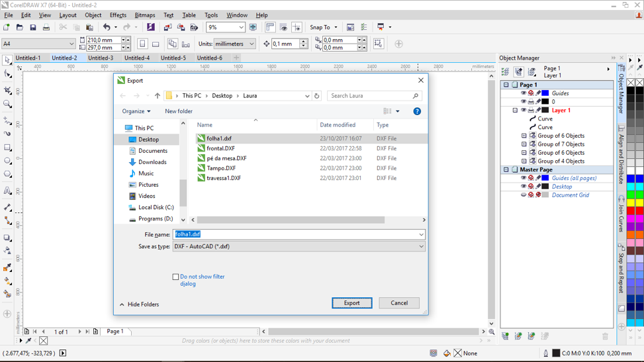The height and width of the screenshot is (362, 644).
Task: Click the Open file toolbar icon
Action: (20, 27)
